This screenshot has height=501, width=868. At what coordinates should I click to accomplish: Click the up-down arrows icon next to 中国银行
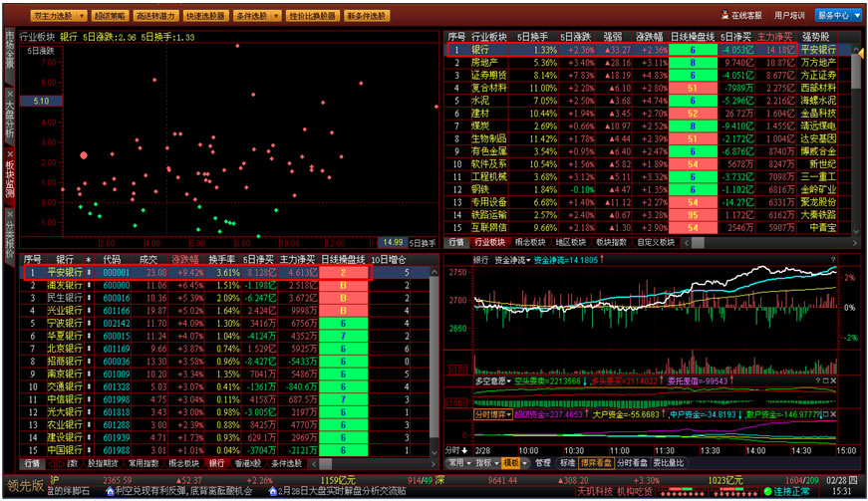89,450
